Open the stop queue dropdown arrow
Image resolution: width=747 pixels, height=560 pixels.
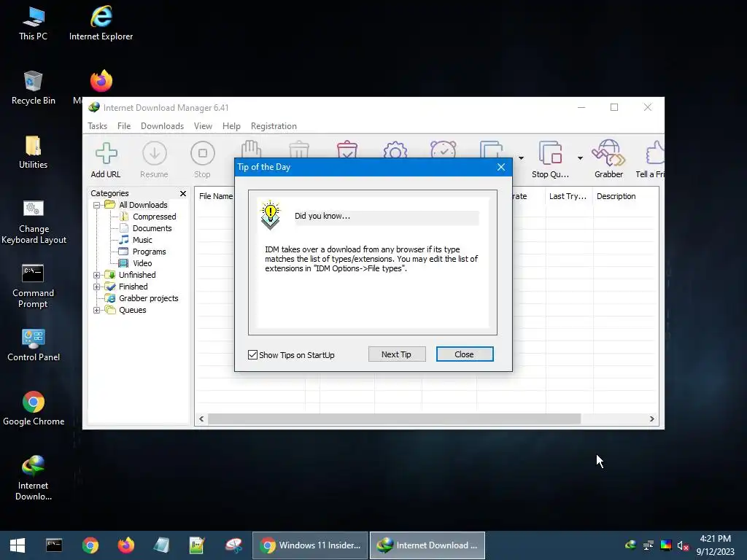[580, 158]
